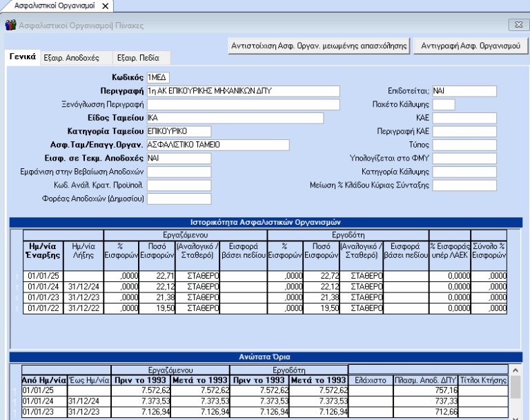The height and width of the screenshot is (420, 530).
Task: Select the Περιγραφή input field
Action: tap(243, 91)
